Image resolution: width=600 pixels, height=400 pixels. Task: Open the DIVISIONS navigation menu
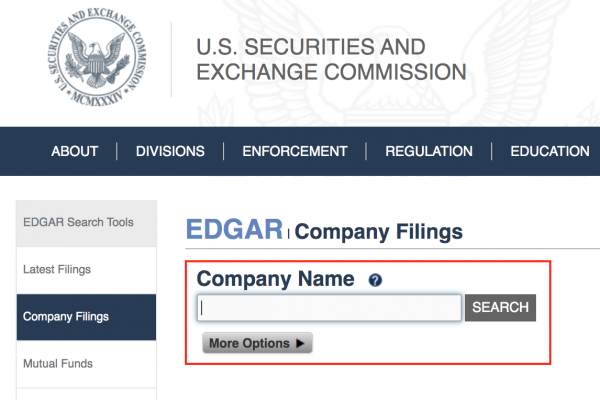click(170, 151)
